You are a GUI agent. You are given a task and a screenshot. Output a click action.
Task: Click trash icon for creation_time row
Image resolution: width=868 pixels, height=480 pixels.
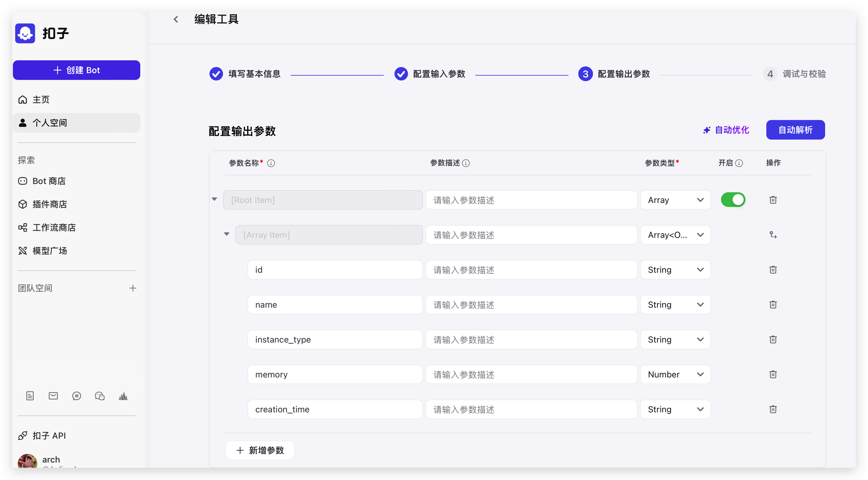coord(773,409)
